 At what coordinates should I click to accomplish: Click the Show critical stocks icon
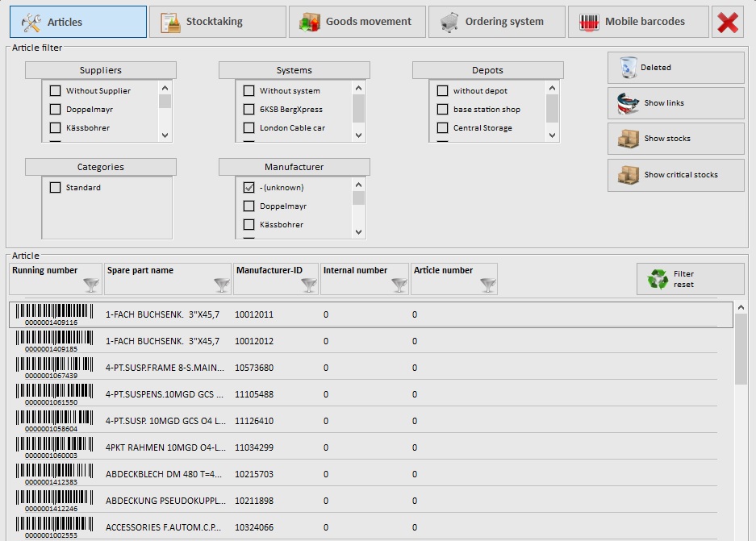(629, 174)
